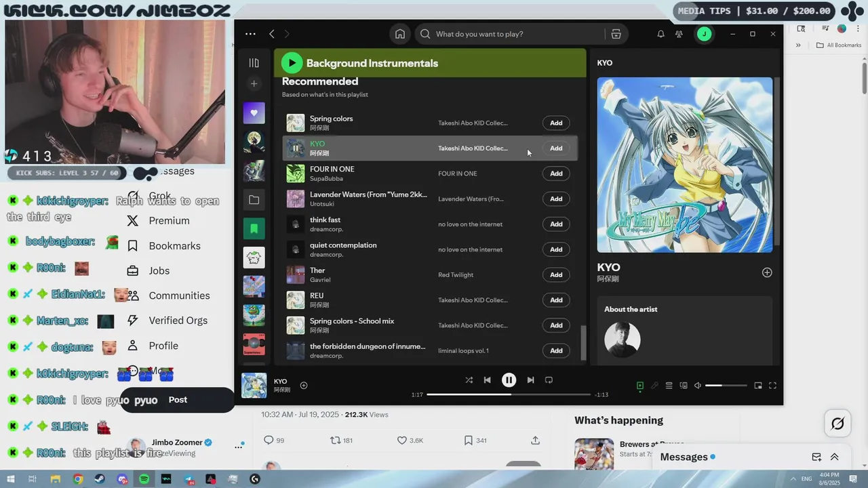Screen dimensions: 868x488
Task: Go to Spotify Home via house icon
Action: click(x=400, y=34)
